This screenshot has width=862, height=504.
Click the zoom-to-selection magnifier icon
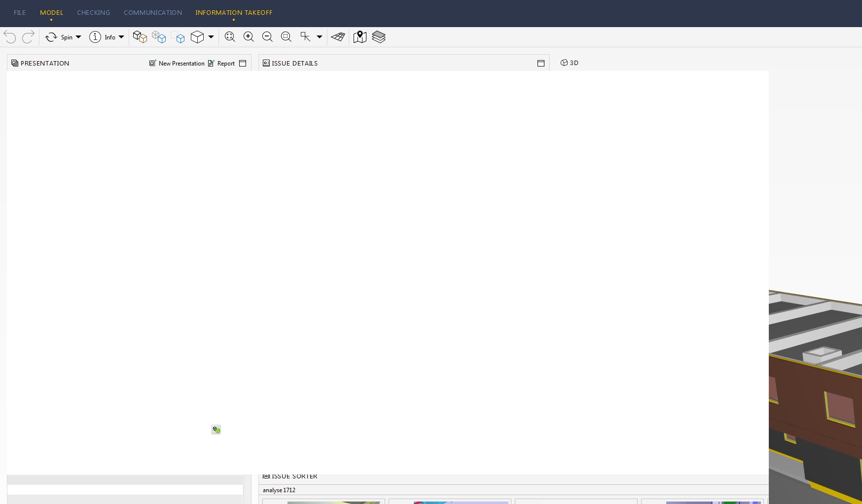(x=286, y=37)
